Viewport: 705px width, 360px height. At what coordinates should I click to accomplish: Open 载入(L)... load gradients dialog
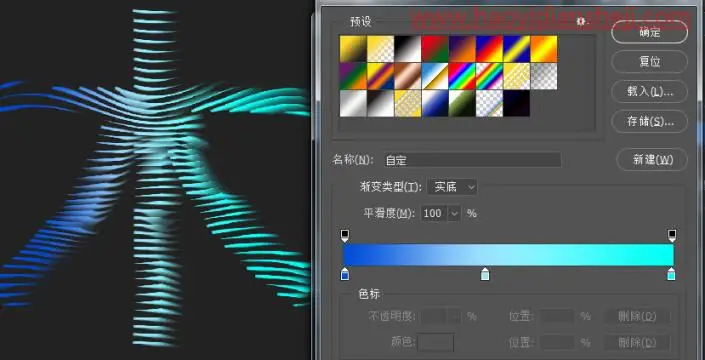[650, 92]
